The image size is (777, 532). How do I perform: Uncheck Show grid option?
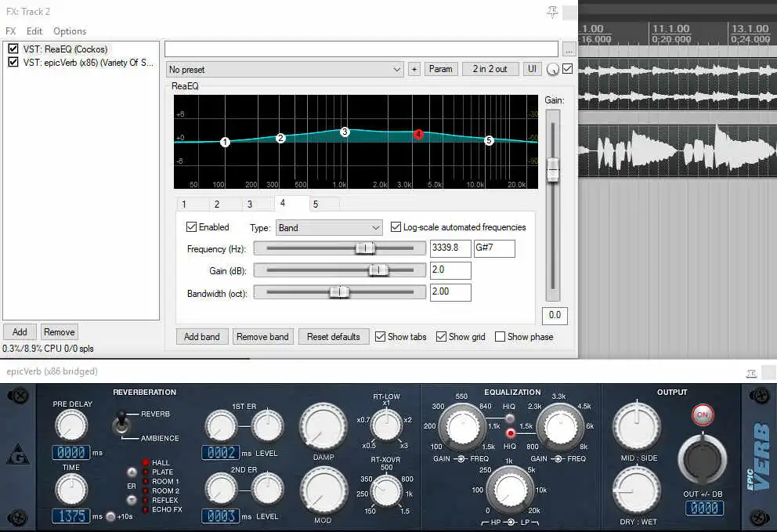(441, 337)
